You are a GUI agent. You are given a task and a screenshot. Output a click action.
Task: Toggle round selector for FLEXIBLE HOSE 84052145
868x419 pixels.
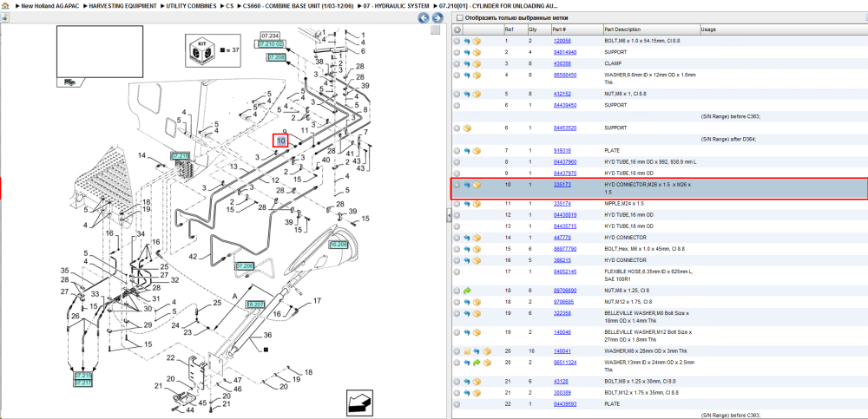pyautogui.click(x=457, y=272)
